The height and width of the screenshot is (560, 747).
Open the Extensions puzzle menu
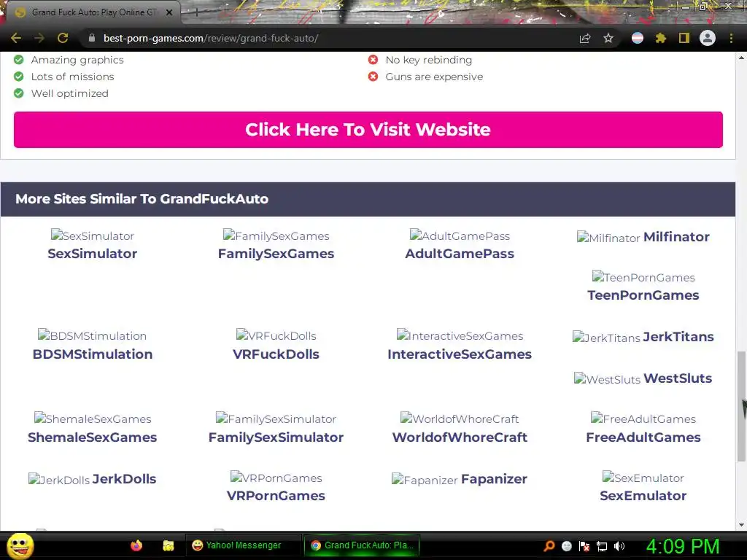tap(661, 38)
